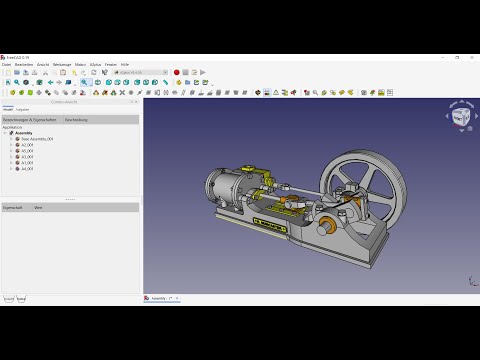The height and width of the screenshot is (360, 480).
Task: Click the green back arrow icon
Action: click(50, 82)
